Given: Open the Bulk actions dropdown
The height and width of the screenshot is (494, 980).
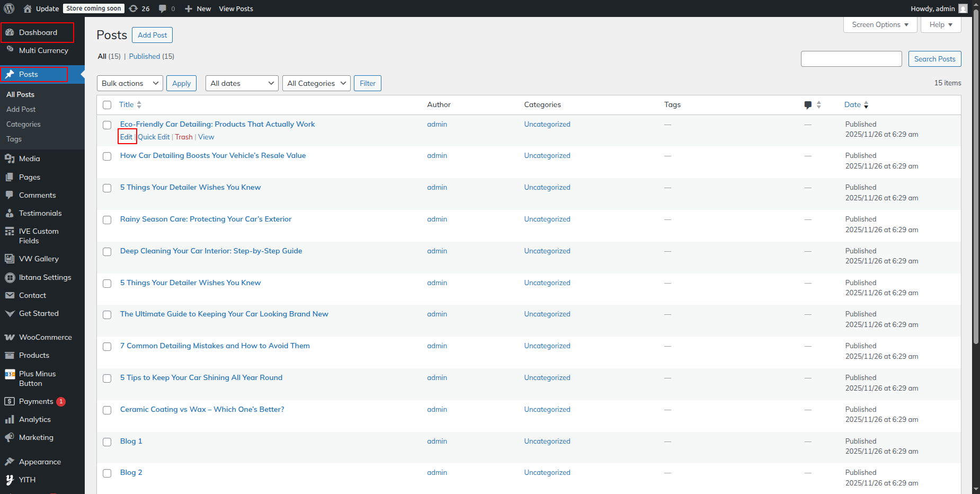Looking at the screenshot, I should (x=130, y=83).
